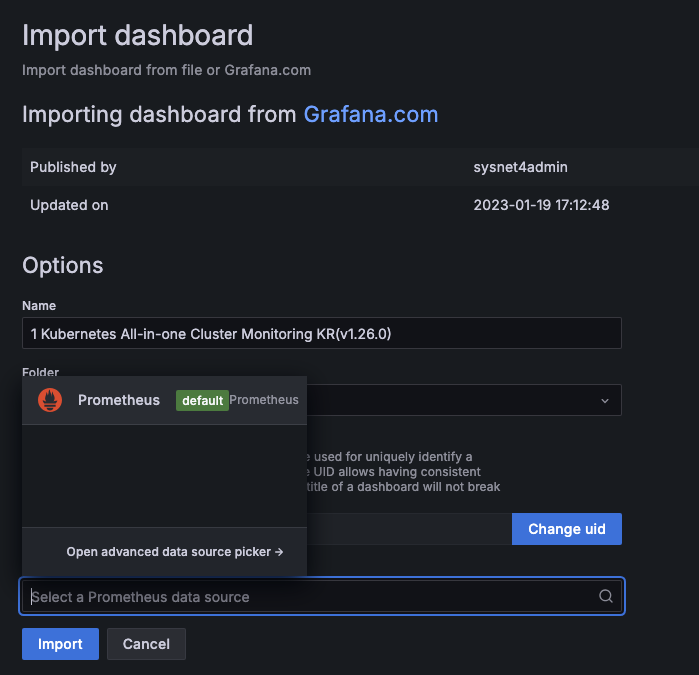
Task: Click the Cancel button
Action: [146, 644]
